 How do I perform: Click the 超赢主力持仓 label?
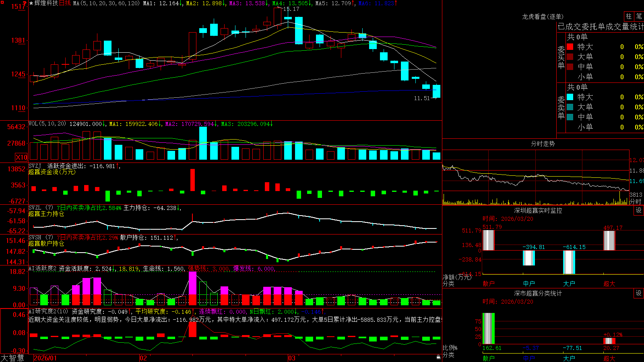point(46,214)
